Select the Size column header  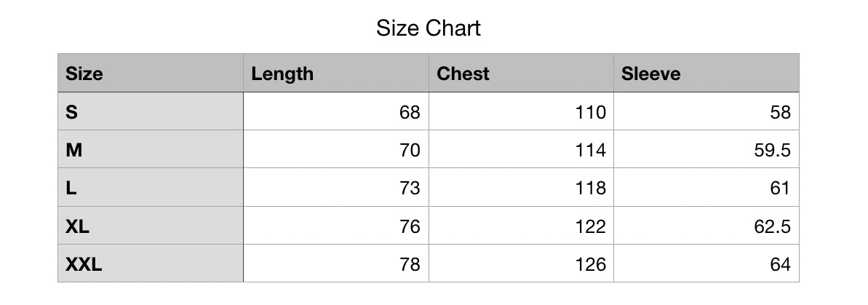point(84,74)
